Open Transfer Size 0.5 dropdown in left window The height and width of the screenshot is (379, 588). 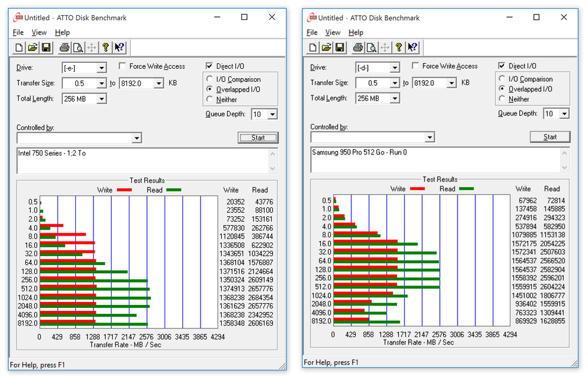pyautogui.click(x=101, y=83)
